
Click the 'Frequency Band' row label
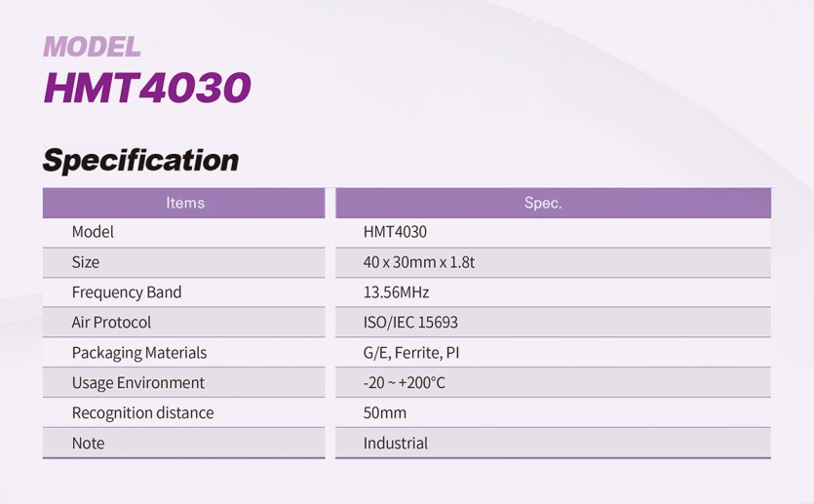pyautogui.click(x=127, y=292)
